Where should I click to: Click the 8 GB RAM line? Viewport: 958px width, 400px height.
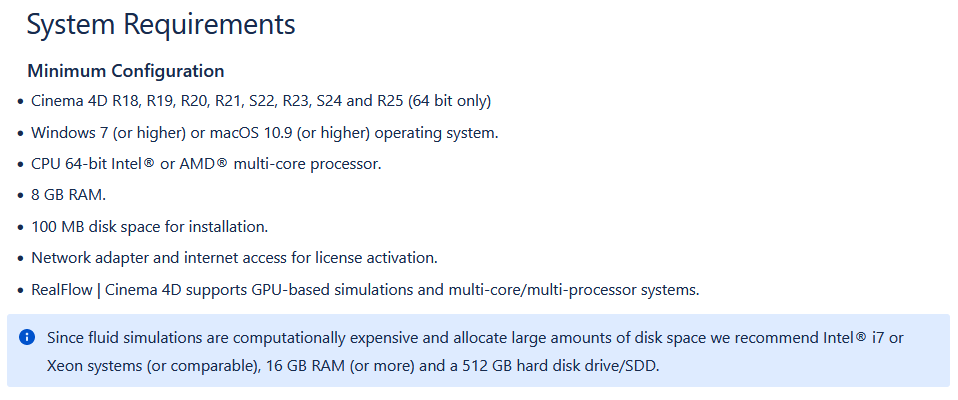[69, 195]
